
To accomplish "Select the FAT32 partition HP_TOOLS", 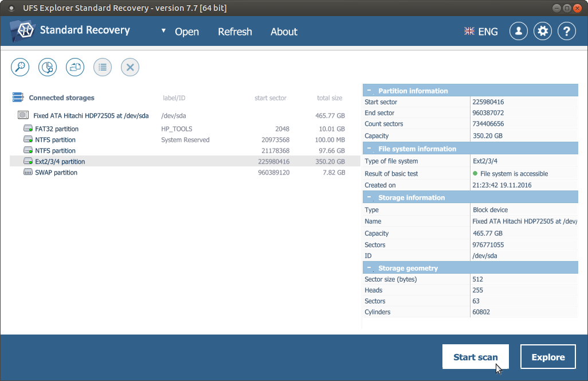I will [57, 129].
